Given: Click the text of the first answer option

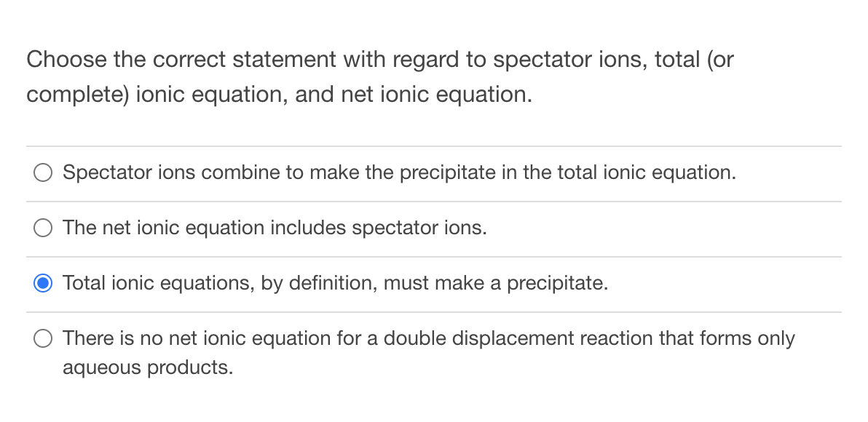Looking at the screenshot, I should tap(399, 172).
